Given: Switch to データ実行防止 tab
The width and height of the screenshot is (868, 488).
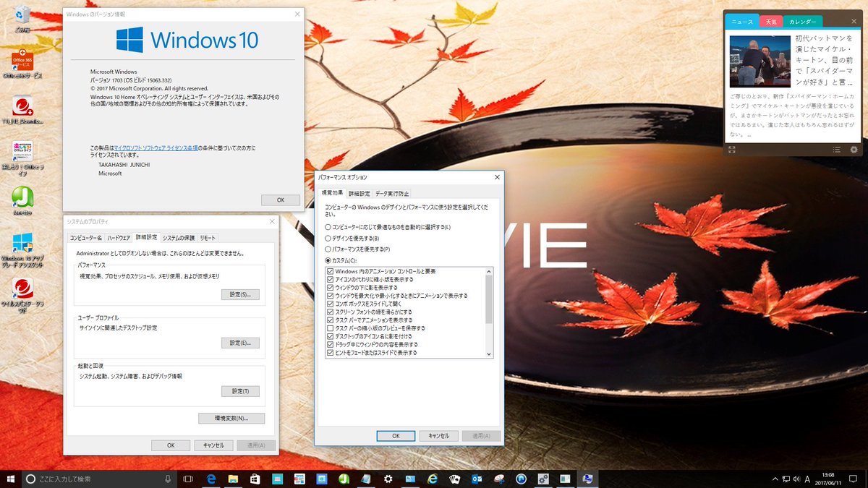Looking at the screenshot, I should coord(391,193).
